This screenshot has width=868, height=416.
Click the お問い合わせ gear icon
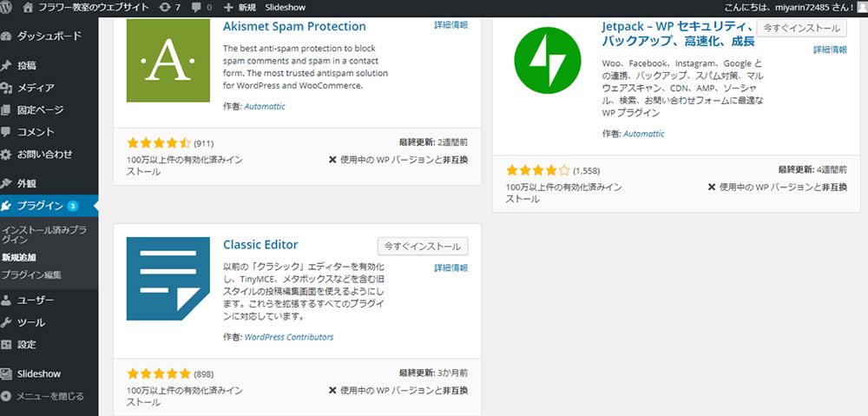(x=6, y=155)
